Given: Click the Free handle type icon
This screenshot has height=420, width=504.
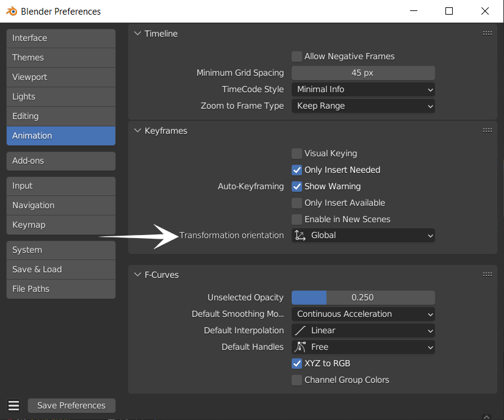Looking at the screenshot, I should [300, 347].
